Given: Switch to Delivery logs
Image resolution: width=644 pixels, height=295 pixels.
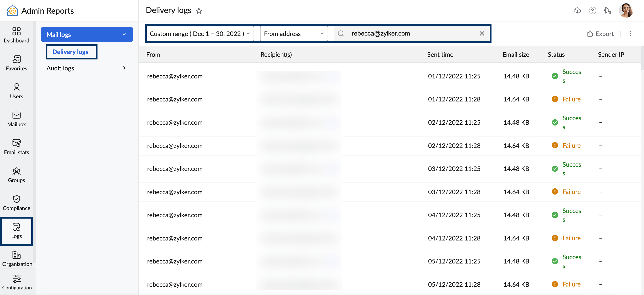Looking at the screenshot, I should tap(70, 52).
